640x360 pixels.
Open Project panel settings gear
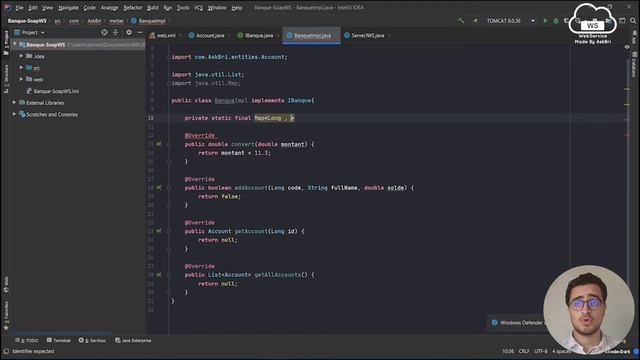click(129, 32)
